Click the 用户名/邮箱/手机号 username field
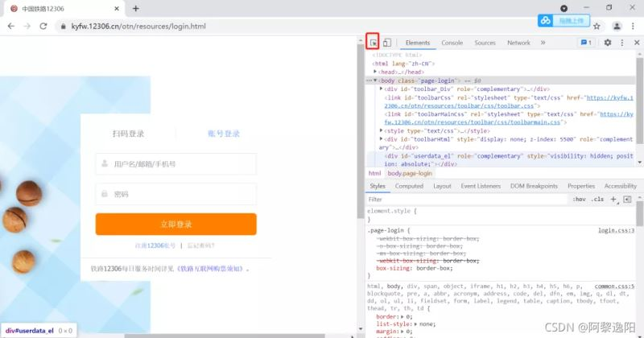 pos(176,164)
